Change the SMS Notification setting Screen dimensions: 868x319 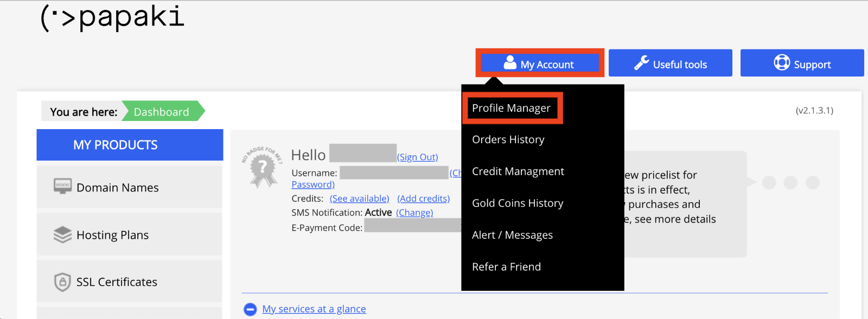[414, 213]
